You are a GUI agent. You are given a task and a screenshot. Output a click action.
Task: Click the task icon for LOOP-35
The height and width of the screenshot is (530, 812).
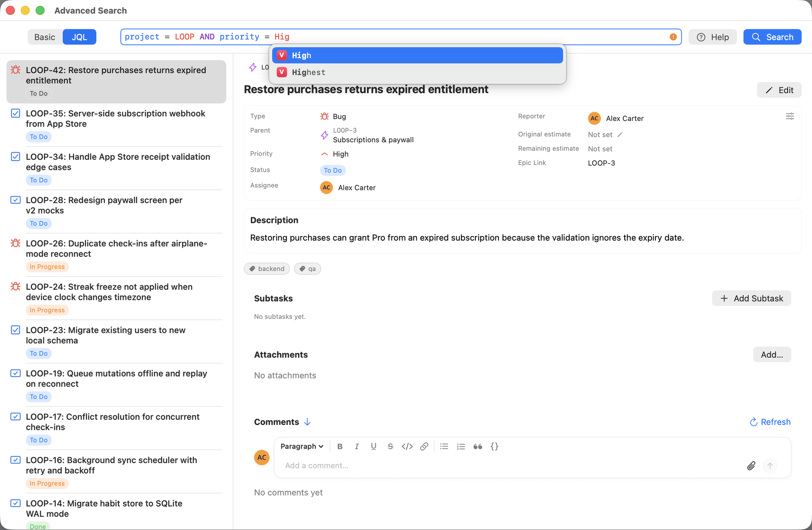pyautogui.click(x=16, y=113)
